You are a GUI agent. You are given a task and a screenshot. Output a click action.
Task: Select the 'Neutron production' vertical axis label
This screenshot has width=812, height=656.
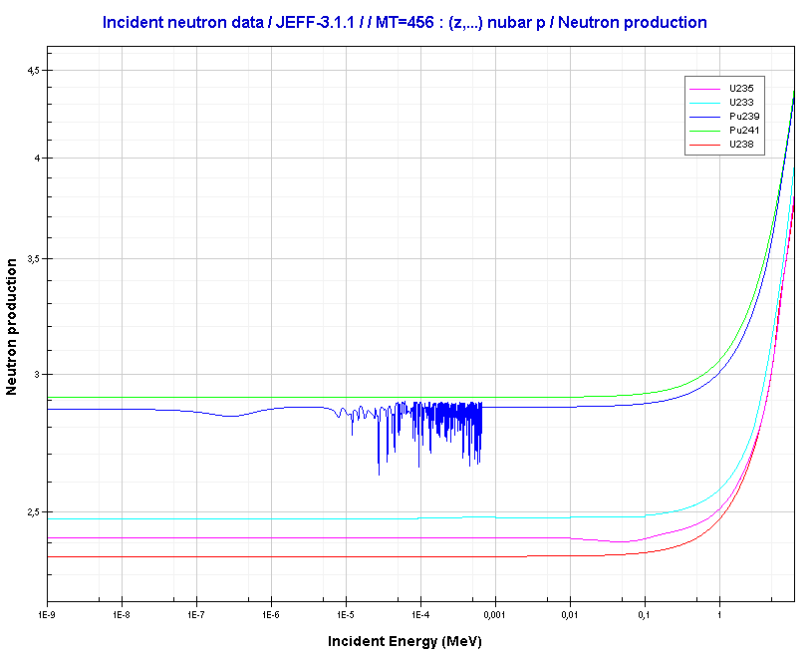[12, 326]
